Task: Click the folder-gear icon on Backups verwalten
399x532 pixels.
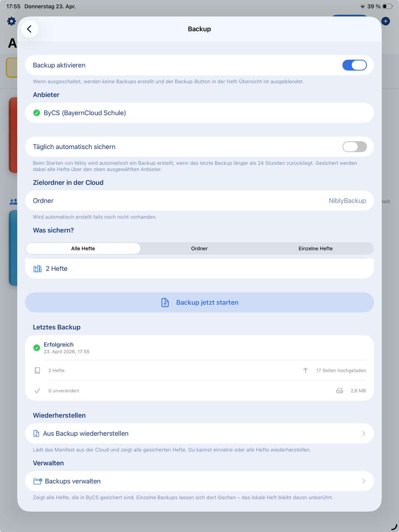Action: 38,481
